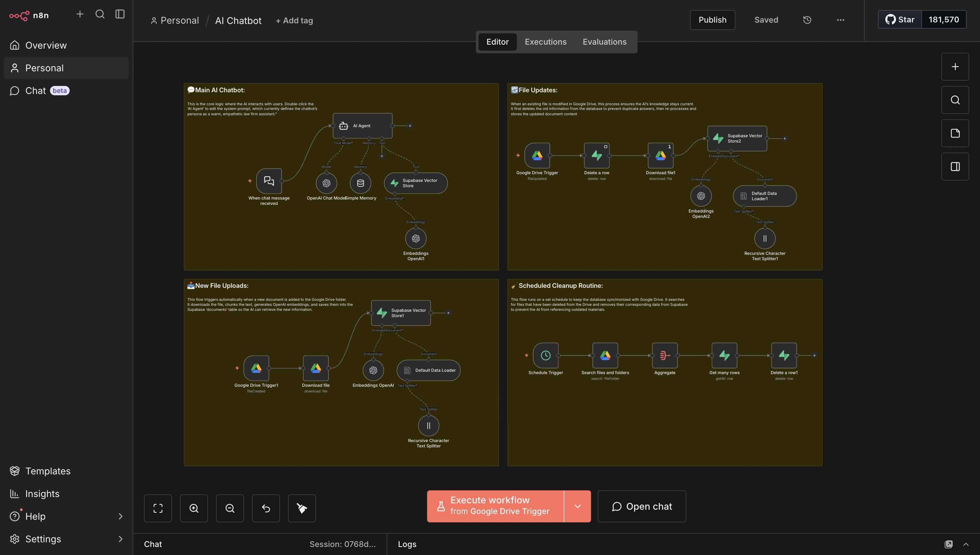This screenshot has height=555, width=980.
Task: Expand the Execute workflow options chevron
Action: pyautogui.click(x=577, y=506)
